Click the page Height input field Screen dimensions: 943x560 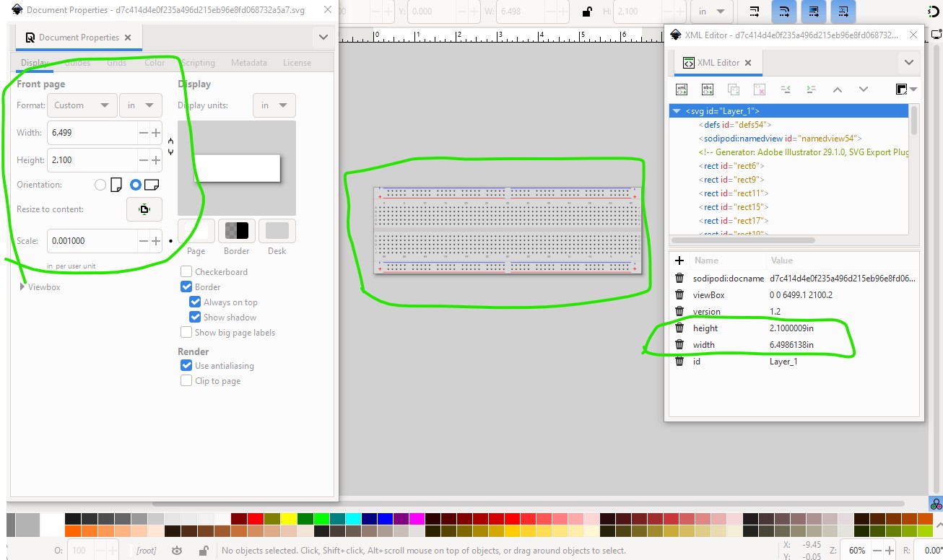click(92, 160)
